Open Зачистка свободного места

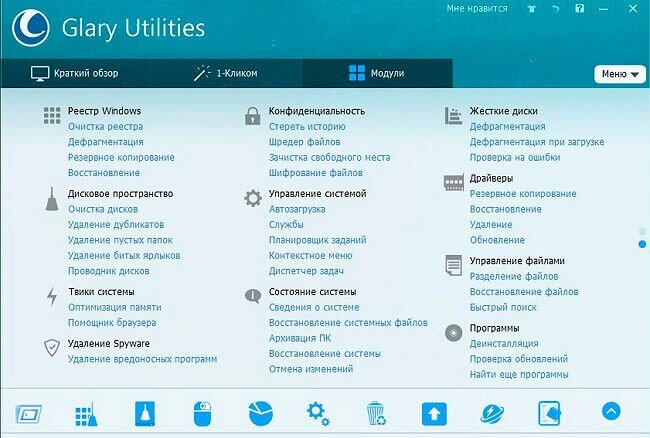(330, 157)
